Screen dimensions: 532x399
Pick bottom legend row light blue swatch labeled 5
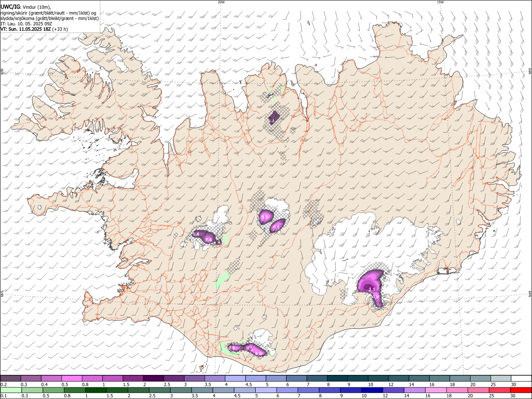pos(266,390)
